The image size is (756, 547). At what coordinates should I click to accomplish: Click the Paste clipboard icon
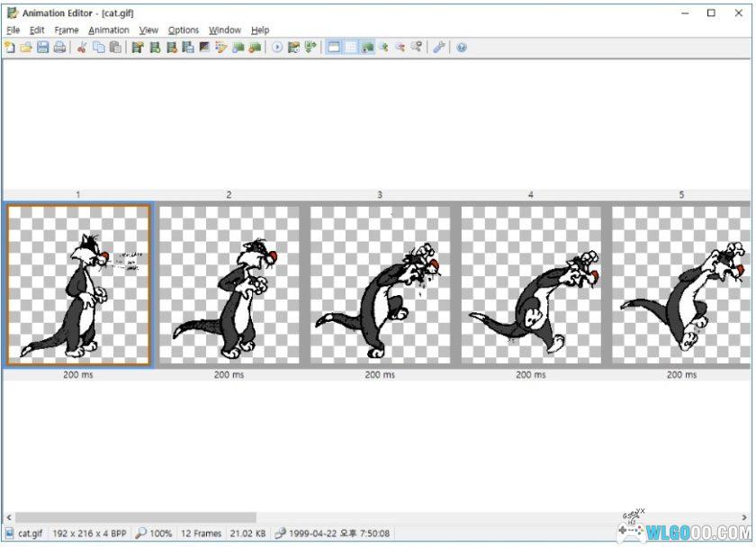coord(114,48)
